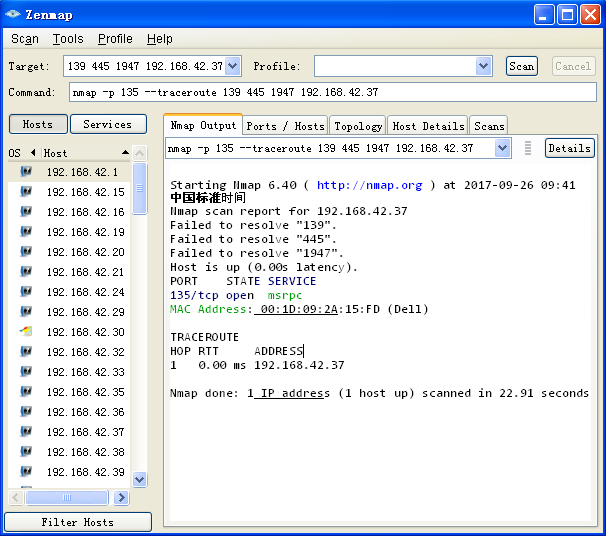Image resolution: width=606 pixels, height=536 pixels.
Task: Click the OS icon beside host 192.168.42.1
Action: pyautogui.click(x=26, y=172)
